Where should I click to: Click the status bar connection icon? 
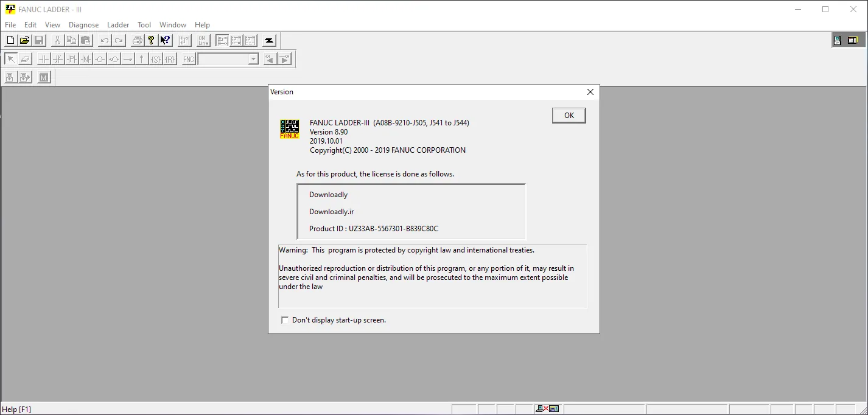coord(547,409)
